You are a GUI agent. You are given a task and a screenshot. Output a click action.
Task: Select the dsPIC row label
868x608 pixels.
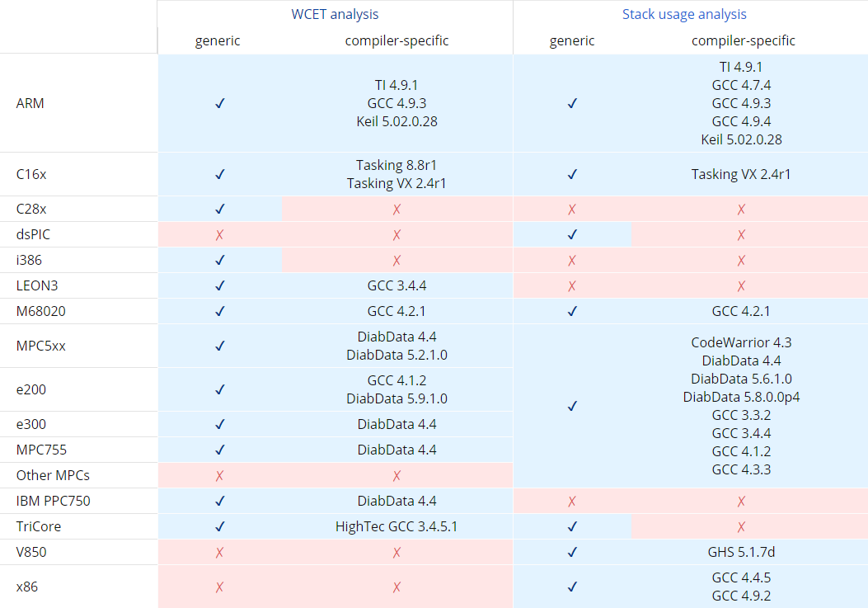33,234
